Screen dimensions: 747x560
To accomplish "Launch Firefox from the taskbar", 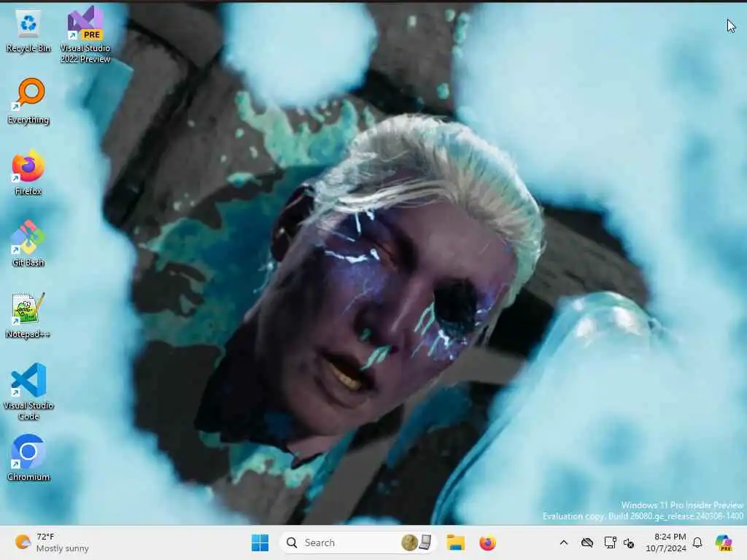I will 487,542.
